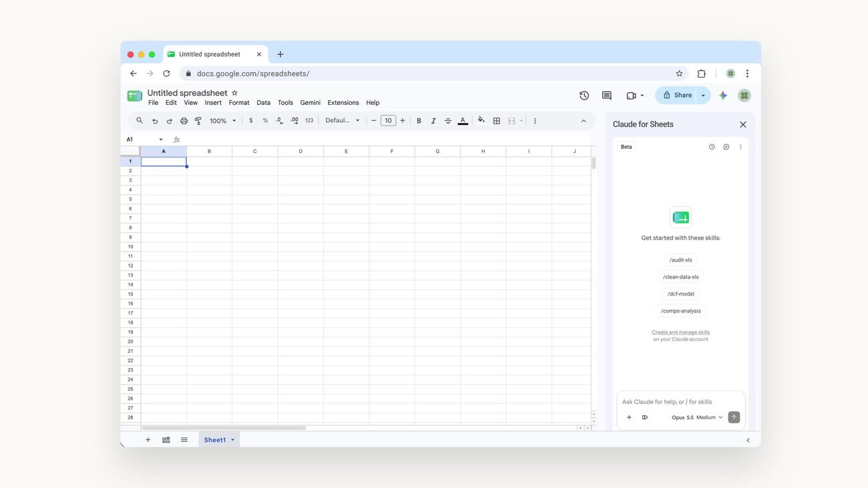Open version history clock icon
The height and width of the screenshot is (488, 868).
pos(584,95)
